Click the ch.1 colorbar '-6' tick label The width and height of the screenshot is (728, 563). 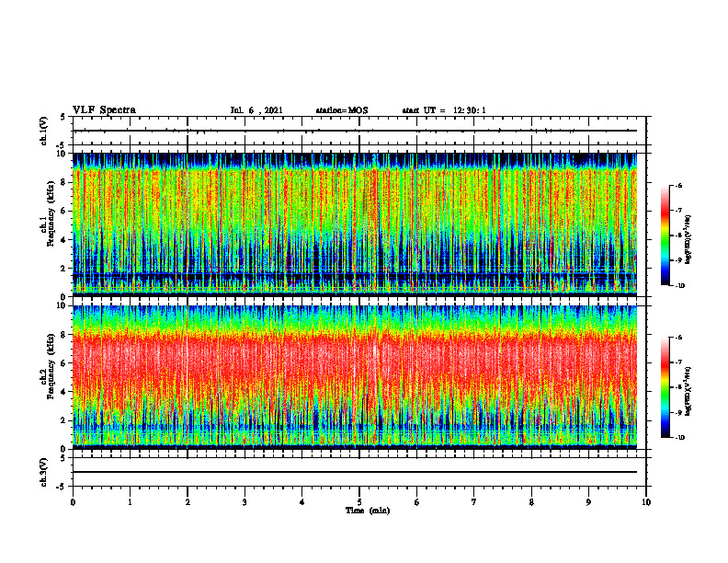click(x=677, y=186)
